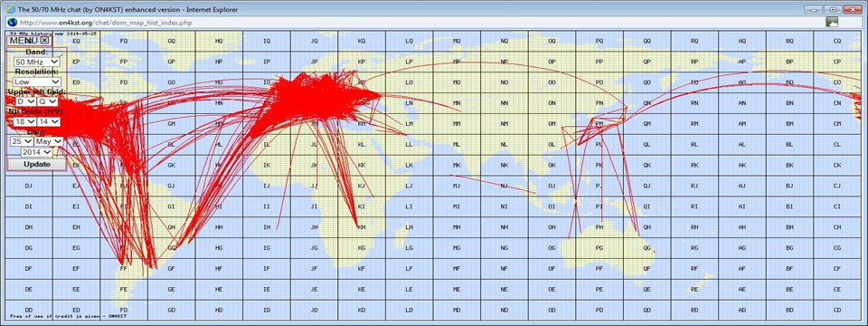Change vertical fields count dropdown showing 14

click(49, 121)
